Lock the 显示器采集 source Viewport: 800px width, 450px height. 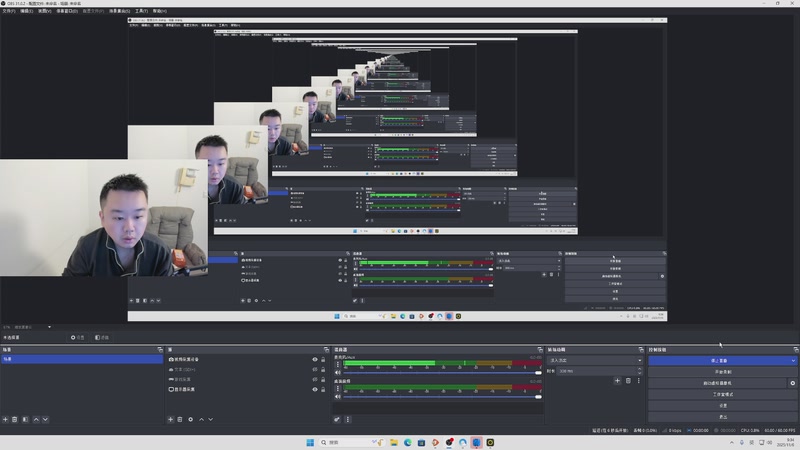323,389
